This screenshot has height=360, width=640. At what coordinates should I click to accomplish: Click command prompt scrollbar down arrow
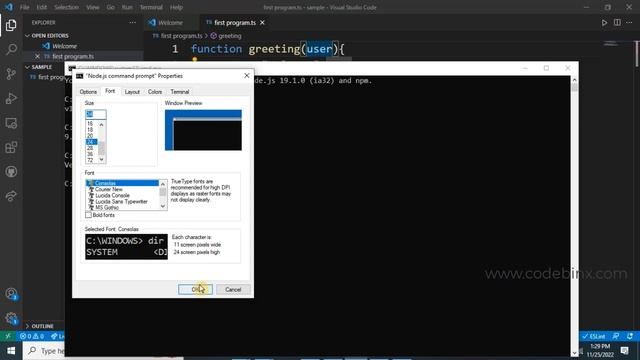pos(574,353)
